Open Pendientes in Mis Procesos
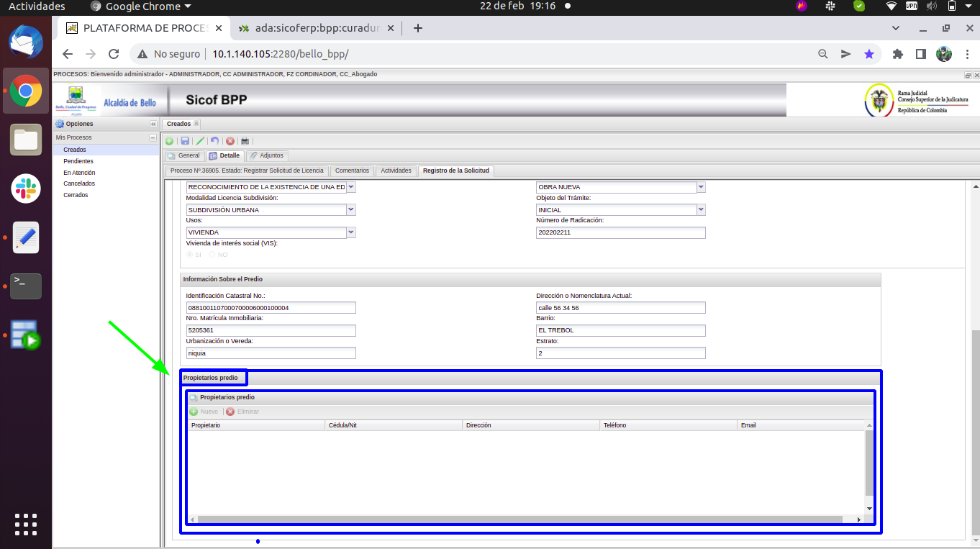Screen dimensions: 980x549 click(x=78, y=161)
